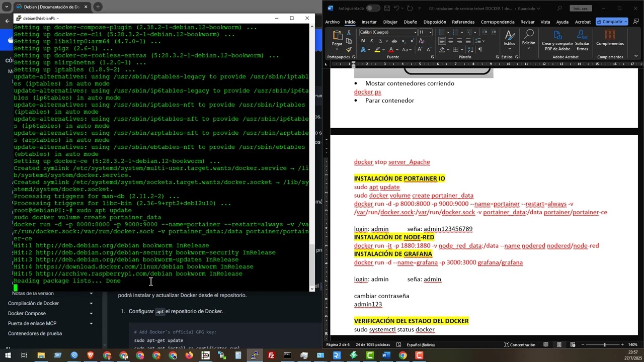Image resolution: width=644 pixels, height=362 pixels.
Task: Expand Compilación de Docker in browser sidebar
Action: click(91, 303)
